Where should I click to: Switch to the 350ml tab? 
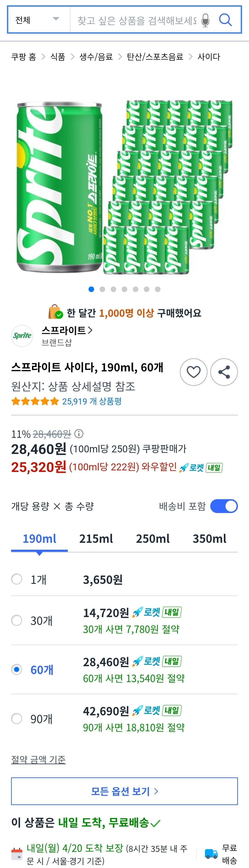[209, 539]
